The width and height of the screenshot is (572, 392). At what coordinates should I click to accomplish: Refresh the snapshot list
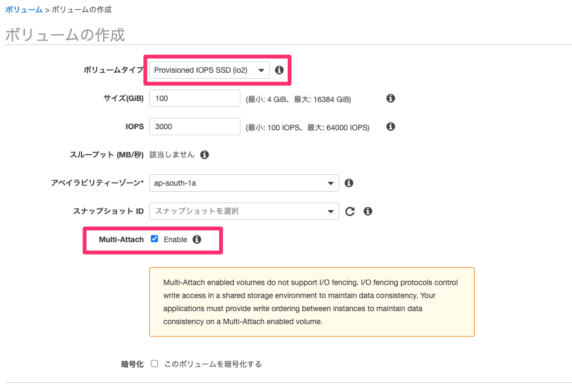pyautogui.click(x=349, y=211)
